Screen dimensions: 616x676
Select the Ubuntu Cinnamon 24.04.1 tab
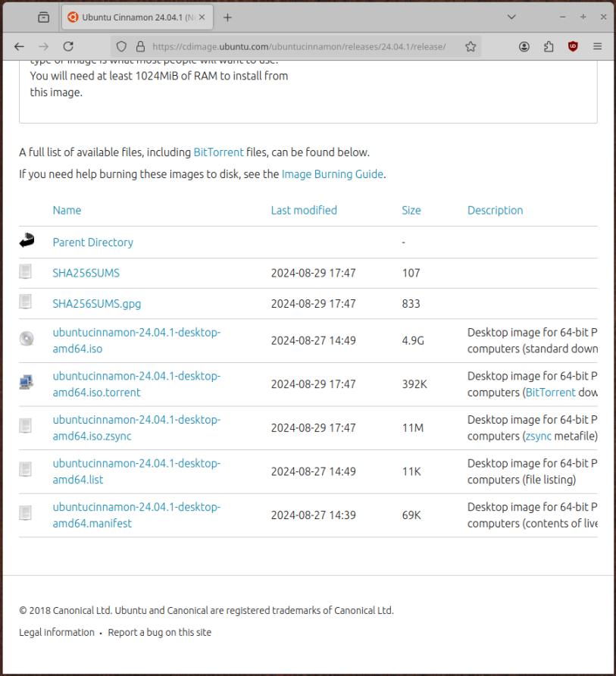(137, 17)
